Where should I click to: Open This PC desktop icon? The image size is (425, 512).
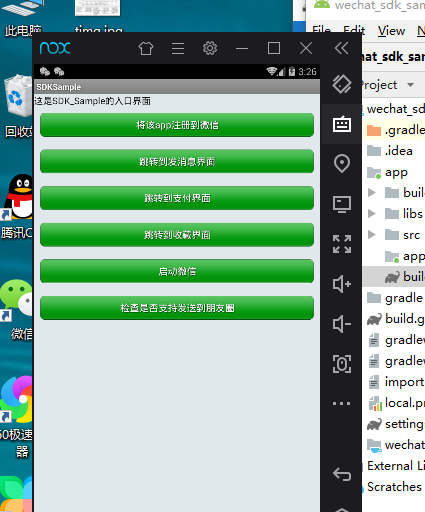23,7
